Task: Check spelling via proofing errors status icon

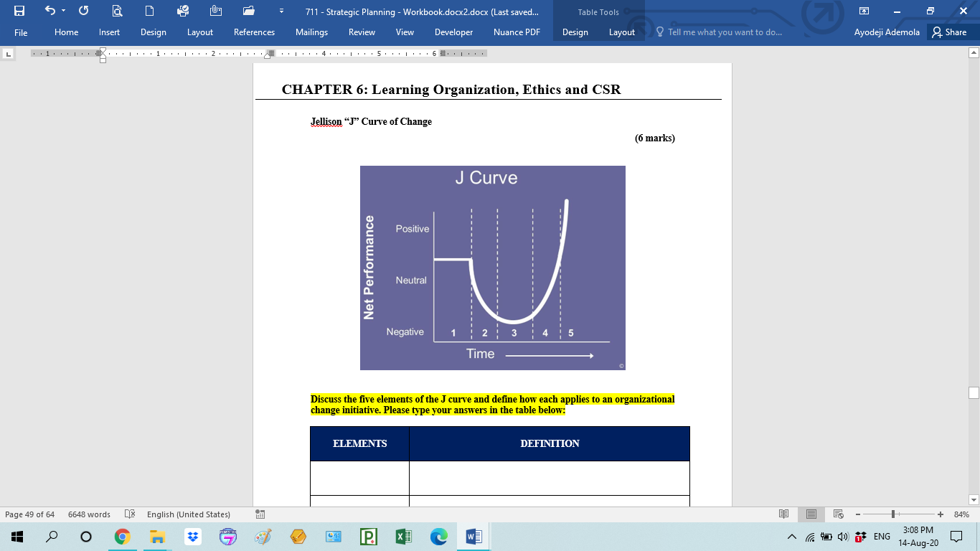Action: [131, 514]
